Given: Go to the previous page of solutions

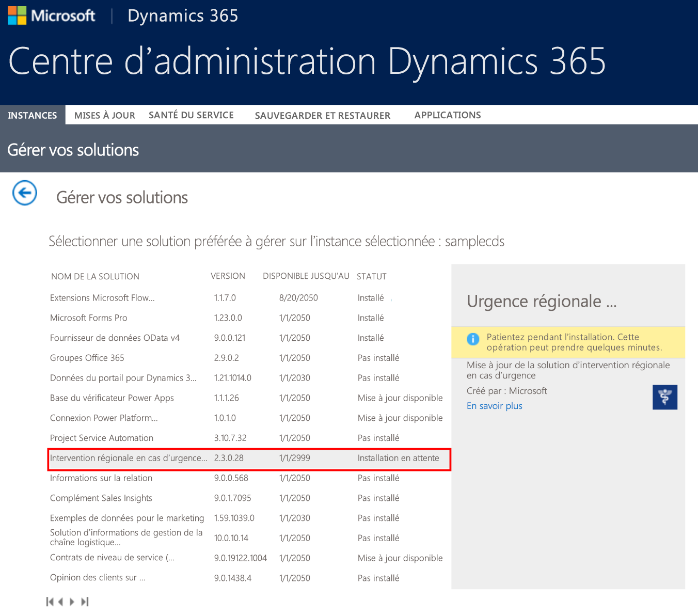Looking at the screenshot, I should coord(61,602).
